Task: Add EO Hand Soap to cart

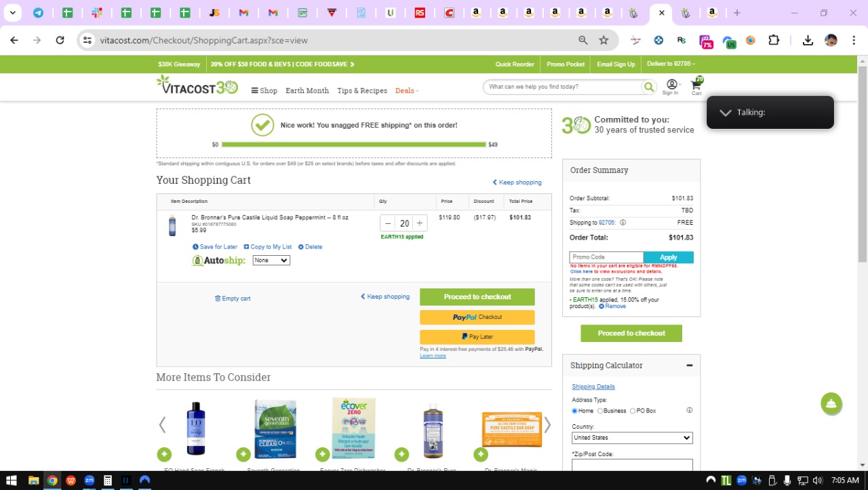Action: coord(164,454)
